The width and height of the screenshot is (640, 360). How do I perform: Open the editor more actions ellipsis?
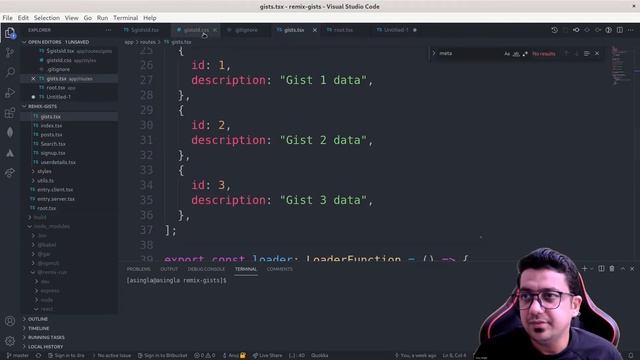click(x=631, y=30)
